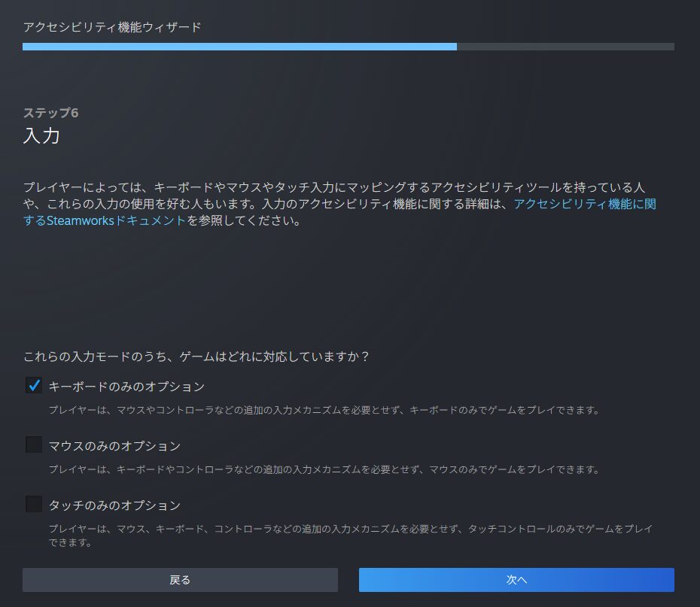Click the touch-only option description text
700x607 pixels.
350,529
